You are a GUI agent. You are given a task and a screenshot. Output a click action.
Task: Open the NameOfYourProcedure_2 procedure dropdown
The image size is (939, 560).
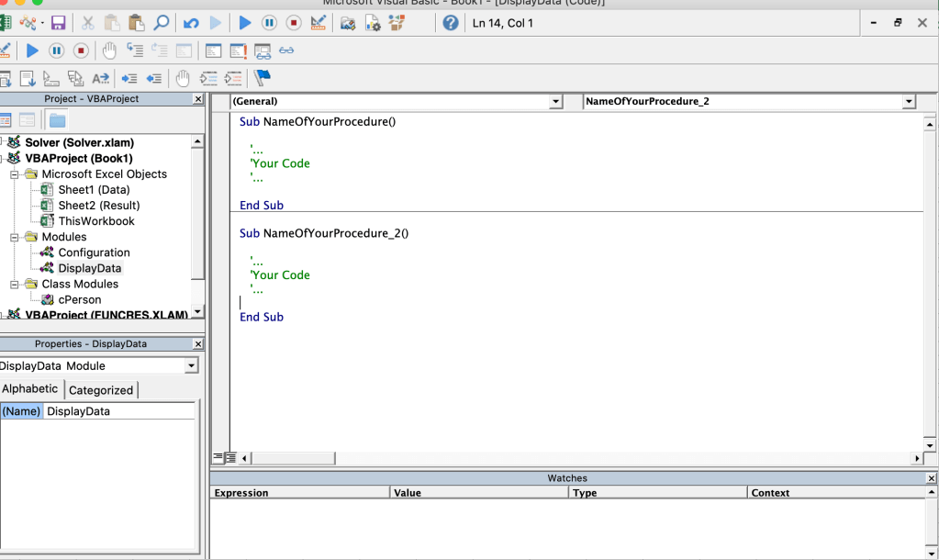coord(909,102)
